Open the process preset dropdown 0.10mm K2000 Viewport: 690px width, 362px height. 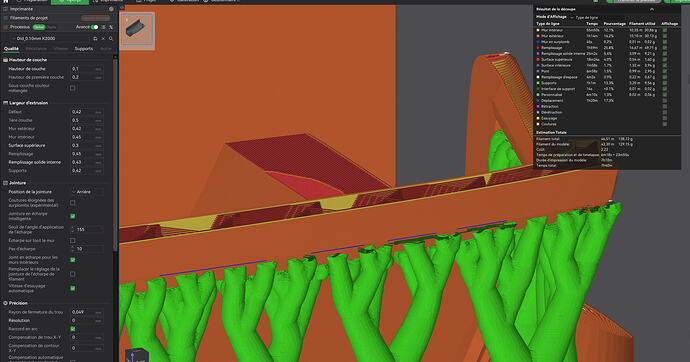click(51, 39)
